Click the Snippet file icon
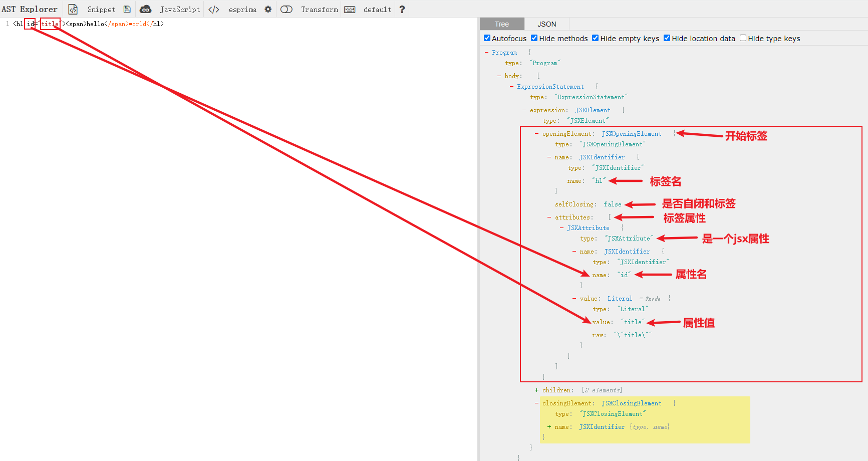Screen dimensions: 868x461 coord(73,9)
